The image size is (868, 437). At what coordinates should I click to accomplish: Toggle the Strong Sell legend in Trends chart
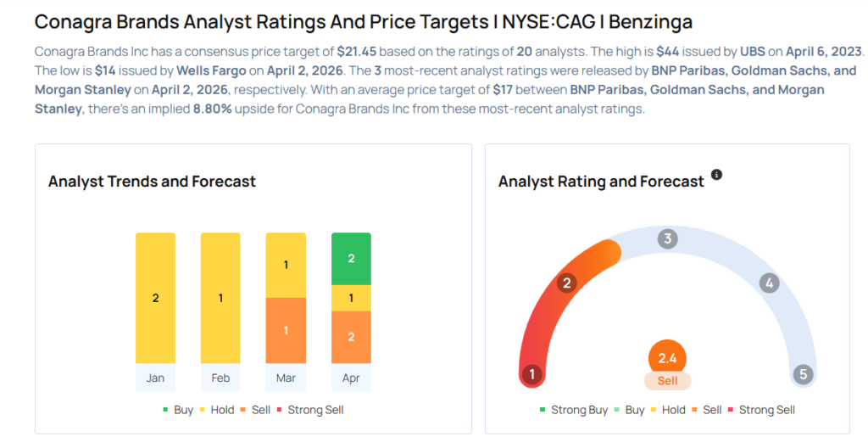310,410
